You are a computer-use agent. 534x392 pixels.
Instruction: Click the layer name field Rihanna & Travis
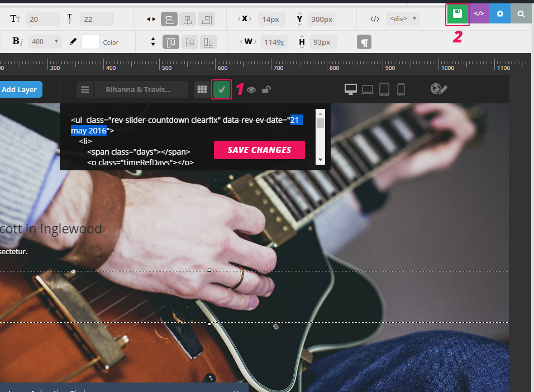141,89
